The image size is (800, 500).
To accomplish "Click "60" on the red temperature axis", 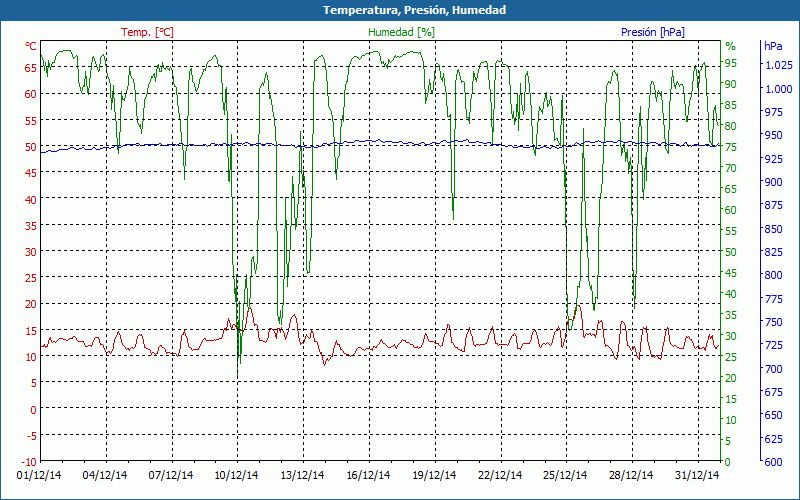I will (31, 94).
